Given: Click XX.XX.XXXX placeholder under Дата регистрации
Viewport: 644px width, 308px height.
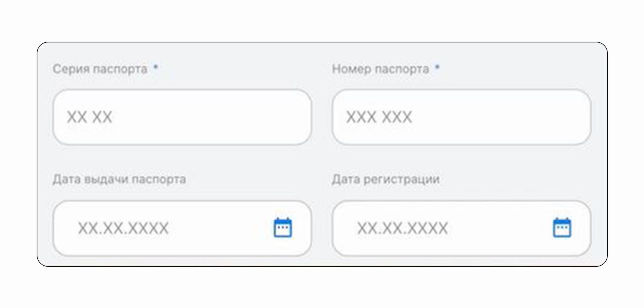Looking at the screenshot, I should tap(403, 229).
